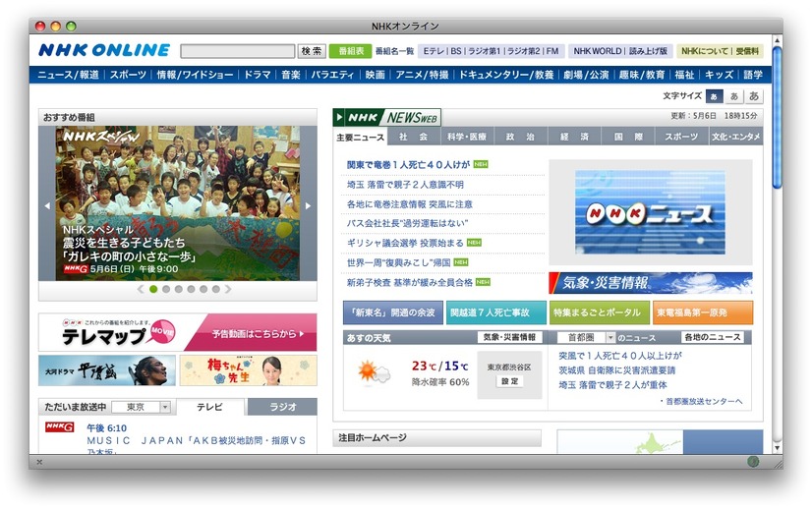Screen dimensions: 812x509
Task: Click the 検索 search button
Action: [x=312, y=51]
